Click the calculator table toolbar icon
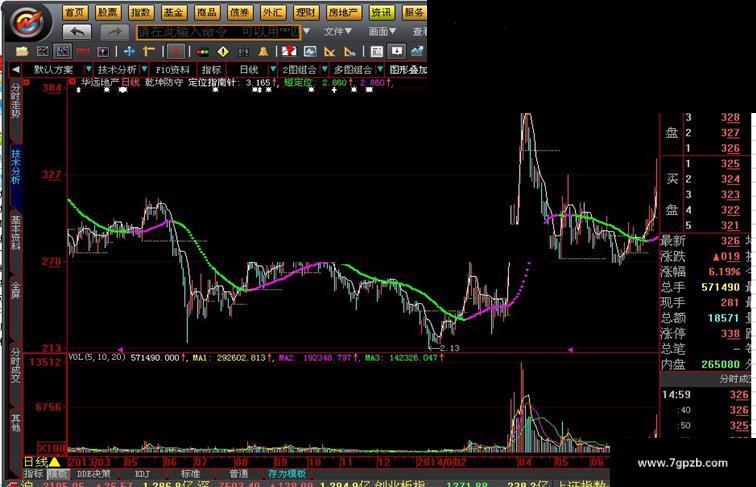This screenshot has height=487, width=756. [x=377, y=51]
